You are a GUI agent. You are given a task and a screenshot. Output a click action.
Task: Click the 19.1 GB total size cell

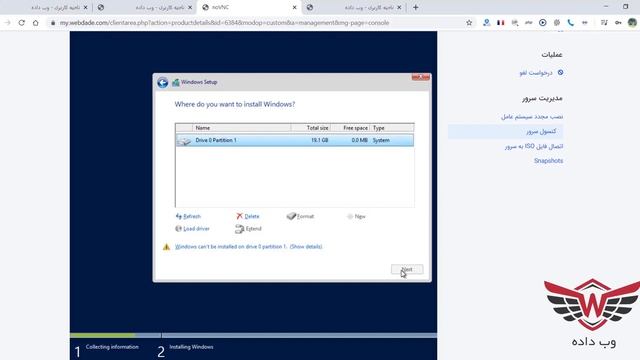point(319,140)
